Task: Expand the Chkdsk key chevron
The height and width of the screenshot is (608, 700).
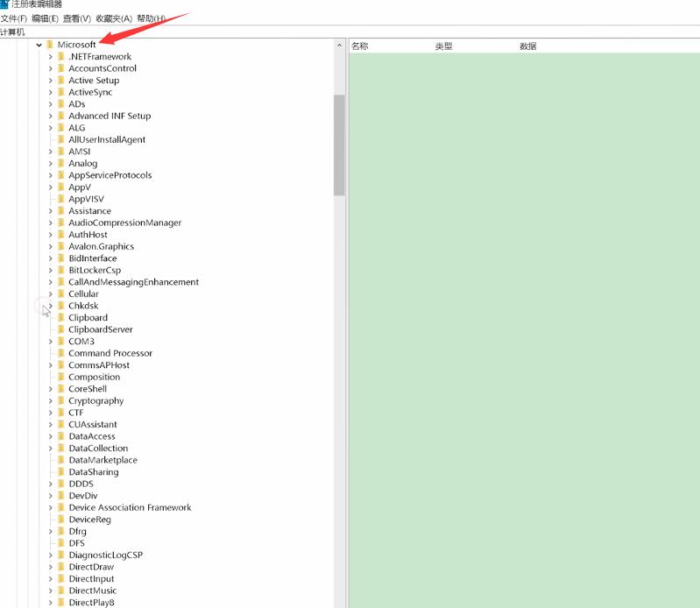Action: tap(51, 306)
